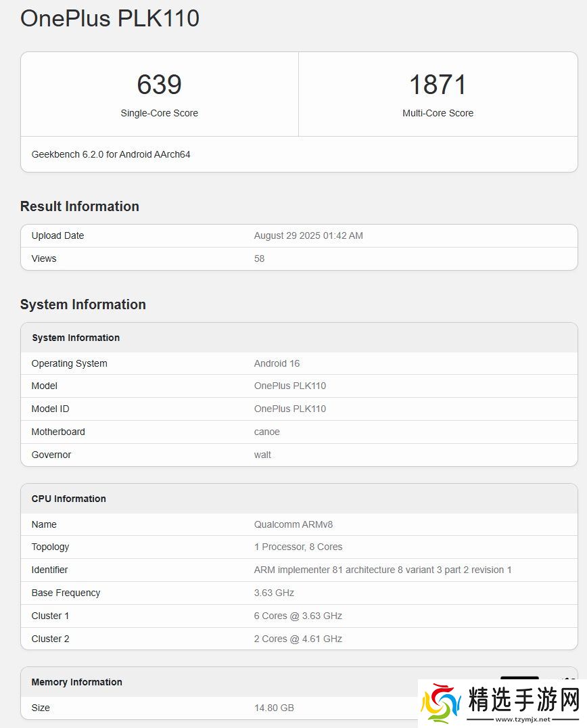Open the www.tzymjx.net website link

(523, 720)
